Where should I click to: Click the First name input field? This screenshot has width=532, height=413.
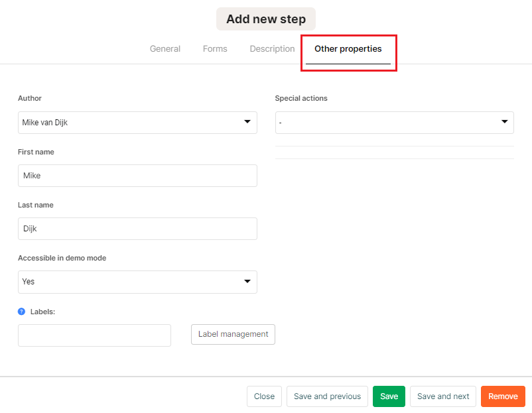(x=137, y=176)
